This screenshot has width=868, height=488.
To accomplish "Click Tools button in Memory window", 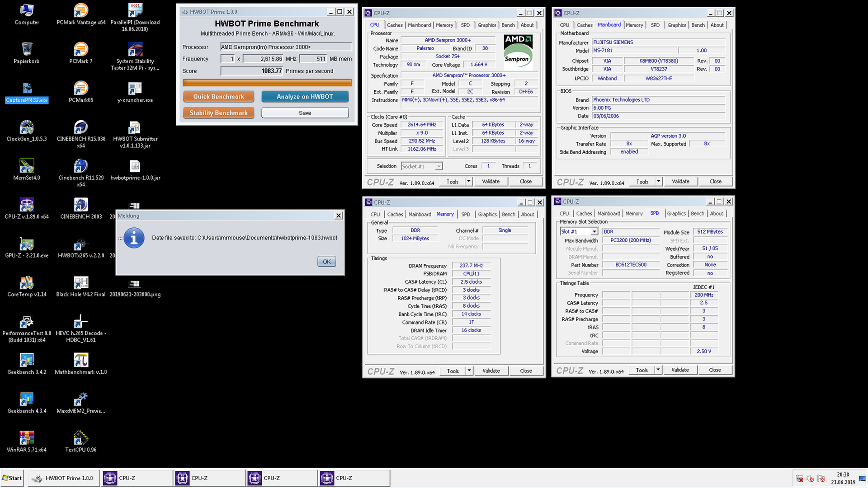I will (x=453, y=371).
